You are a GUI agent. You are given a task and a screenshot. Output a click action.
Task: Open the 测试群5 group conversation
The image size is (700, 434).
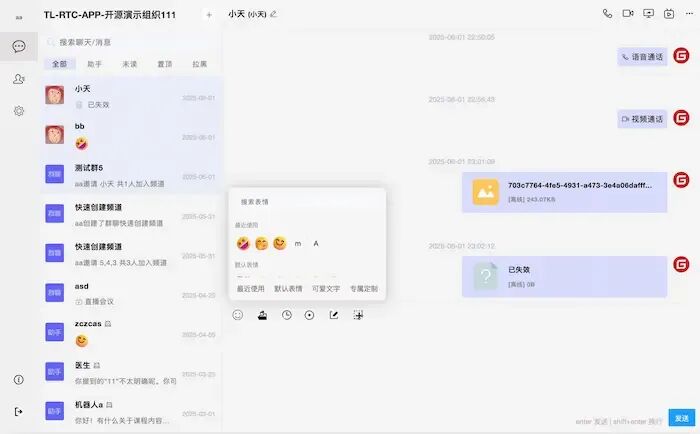click(x=131, y=175)
